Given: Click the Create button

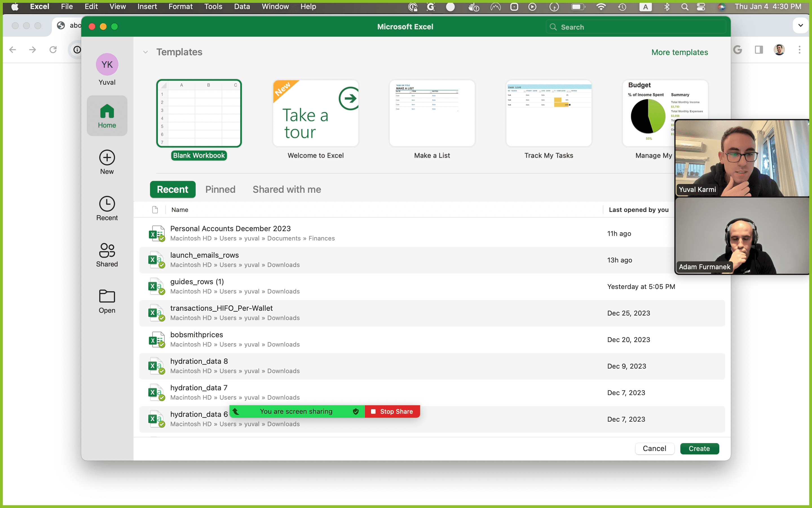Looking at the screenshot, I should pyautogui.click(x=699, y=448).
